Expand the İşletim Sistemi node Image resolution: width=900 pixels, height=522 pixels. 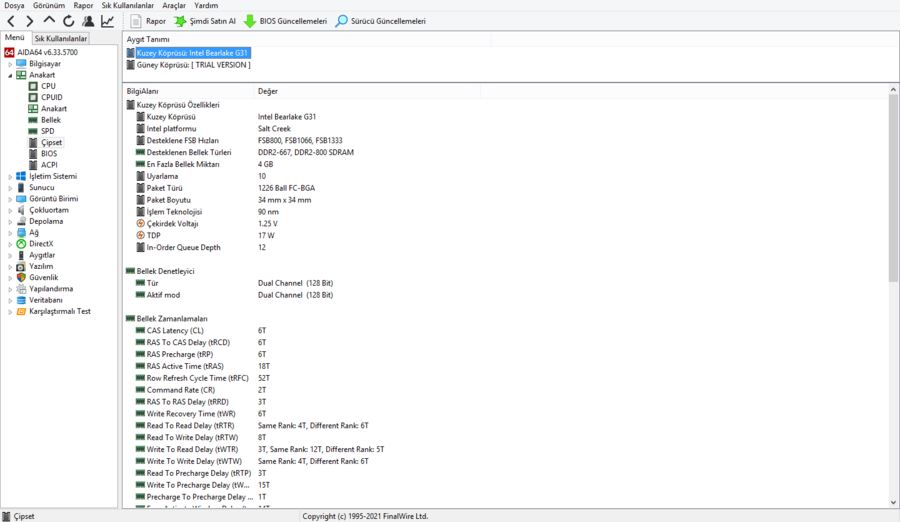[x=10, y=177]
